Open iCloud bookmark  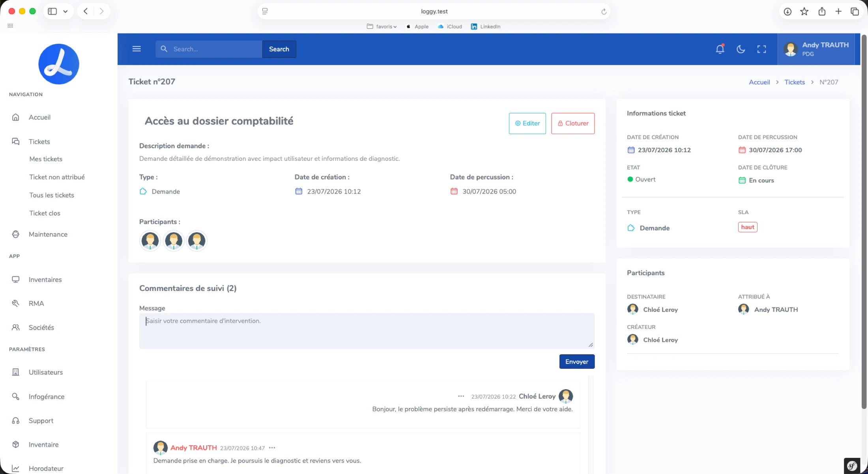point(450,26)
